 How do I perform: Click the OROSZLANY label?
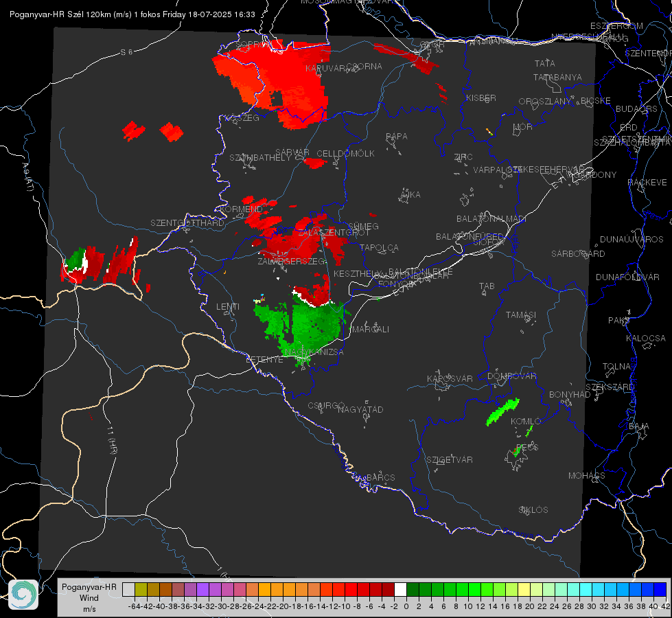click(545, 101)
